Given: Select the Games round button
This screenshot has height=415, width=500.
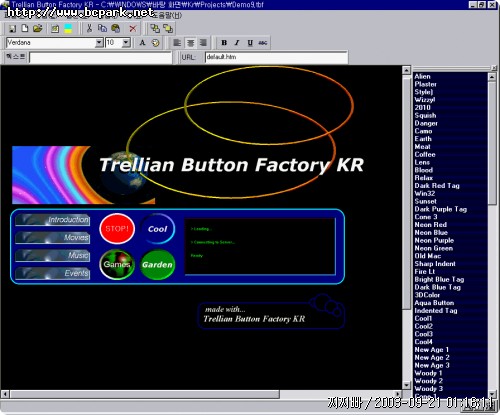Looking at the screenshot, I should (117, 264).
